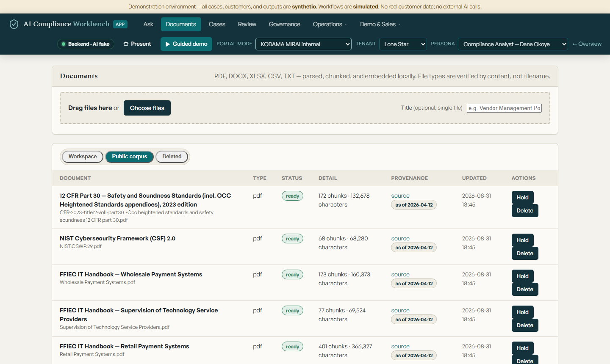This screenshot has height=364, width=610.
Task: Click the UPDATED column header
Action: click(x=474, y=178)
